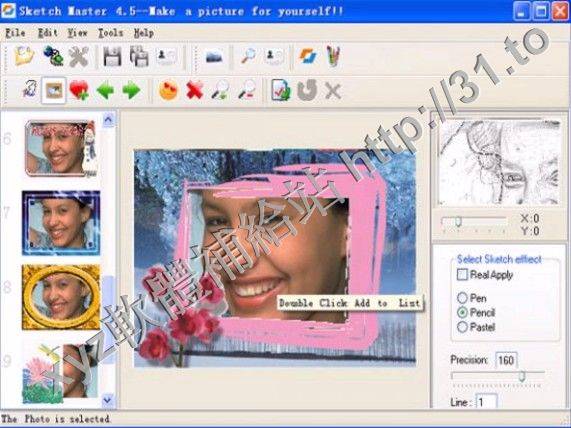Click the single floppy disk save icon

pos(113,56)
